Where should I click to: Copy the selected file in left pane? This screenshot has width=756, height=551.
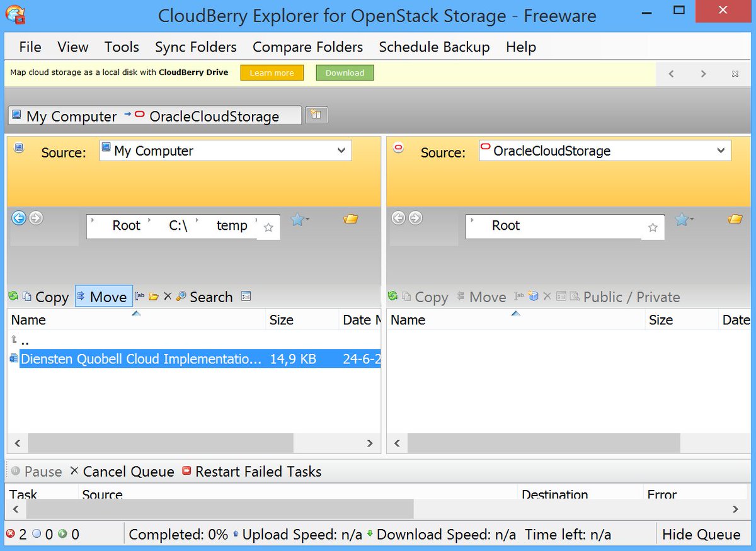coord(45,297)
